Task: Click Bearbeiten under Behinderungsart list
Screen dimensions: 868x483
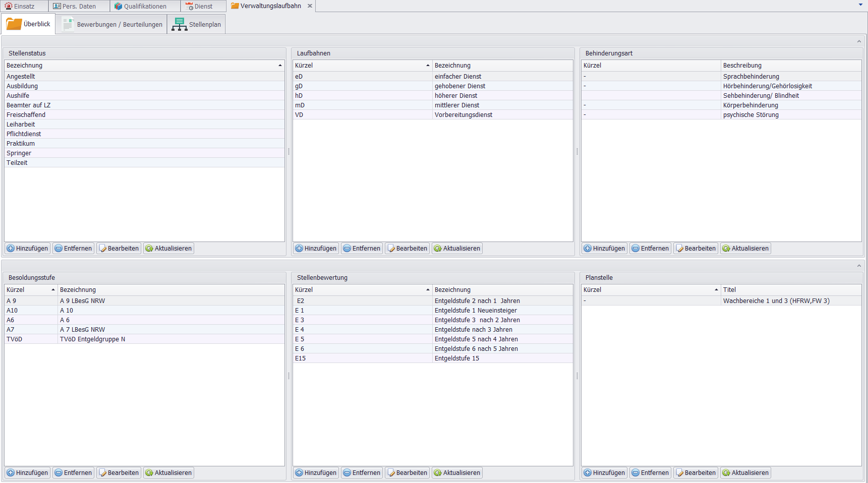Action: click(696, 249)
